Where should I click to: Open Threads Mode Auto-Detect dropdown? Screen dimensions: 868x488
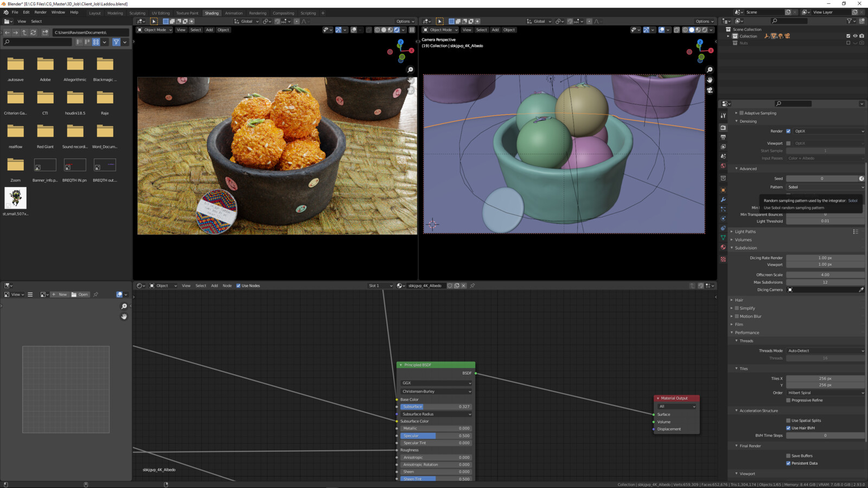(x=825, y=351)
